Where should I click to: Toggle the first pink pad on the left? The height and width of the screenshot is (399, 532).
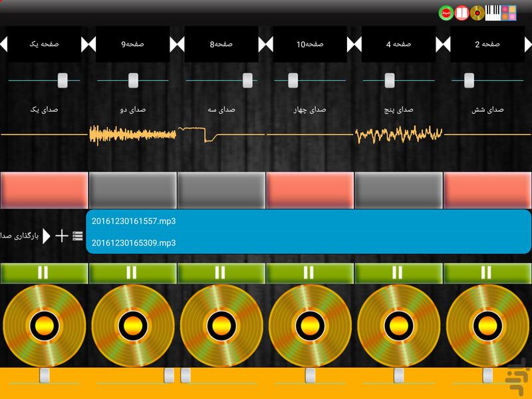(44, 191)
